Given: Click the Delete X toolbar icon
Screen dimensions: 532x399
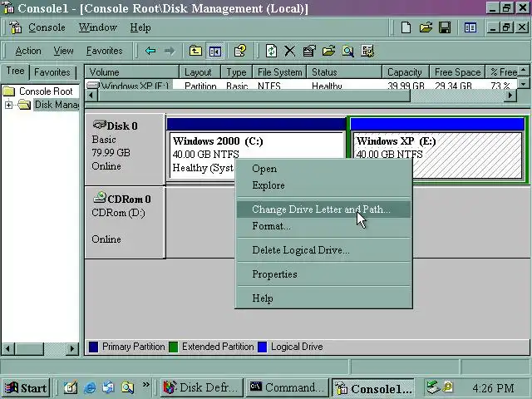Looking at the screenshot, I should 290,51.
